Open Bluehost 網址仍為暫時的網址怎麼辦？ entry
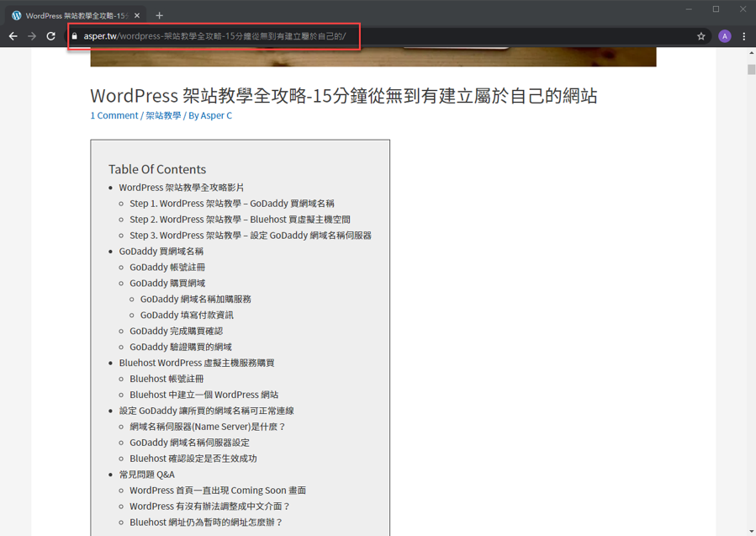The image size is (756, 536). tap(206, 522)
